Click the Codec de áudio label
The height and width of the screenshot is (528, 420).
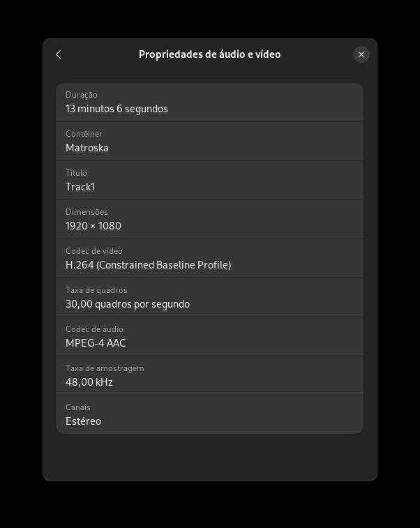tap(94, 329)
